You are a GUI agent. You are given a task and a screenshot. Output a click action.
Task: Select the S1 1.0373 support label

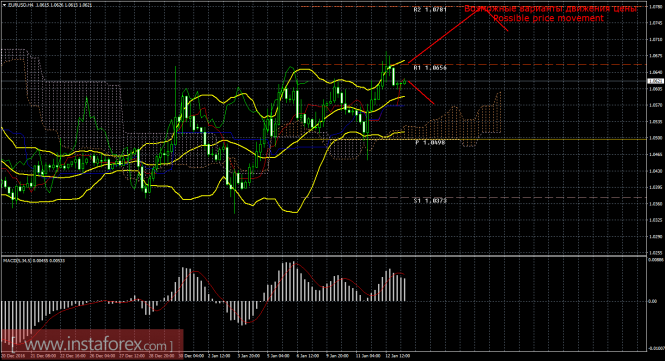tap(430, 200)
